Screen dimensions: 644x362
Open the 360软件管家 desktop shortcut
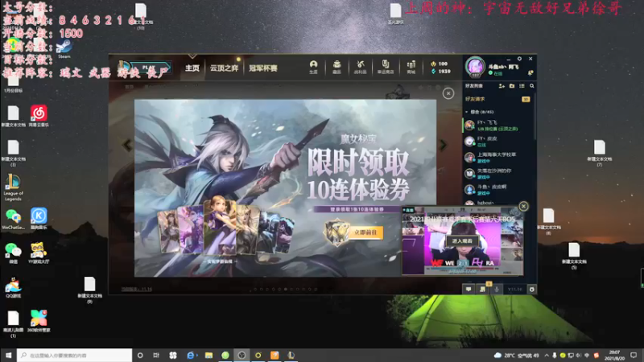click(x=39, y=321)
